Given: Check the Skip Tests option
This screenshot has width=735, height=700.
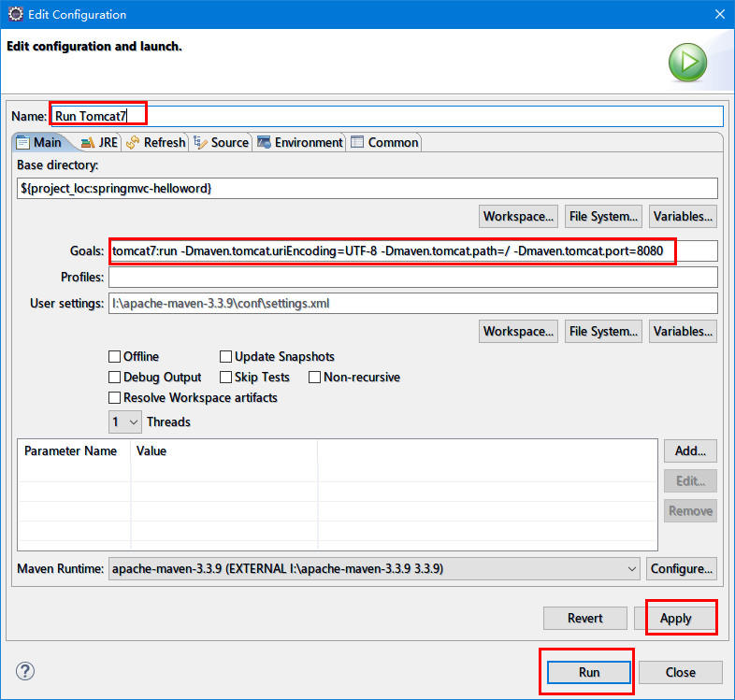Looking at the screenshot, I should point(225,378).
